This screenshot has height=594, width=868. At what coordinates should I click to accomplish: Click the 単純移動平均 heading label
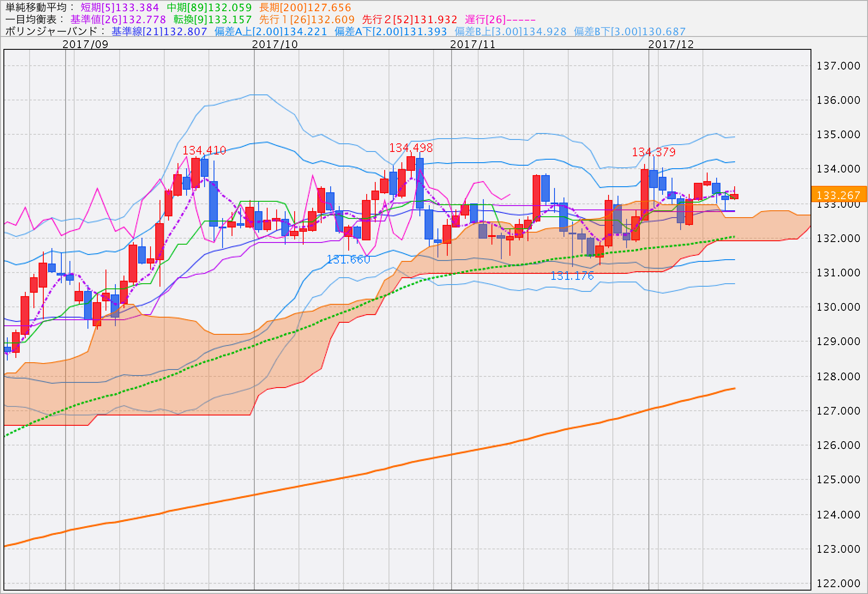pos(39,7)
